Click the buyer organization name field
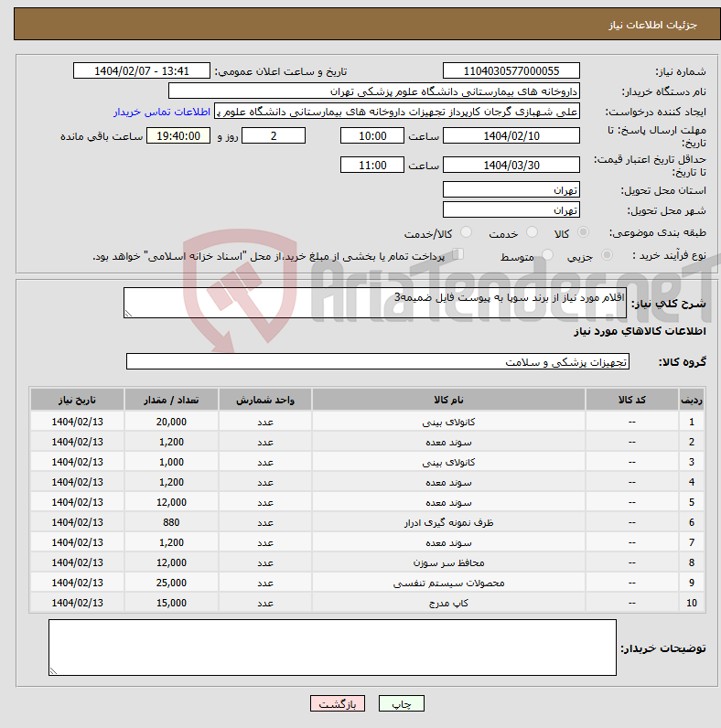 (374, 91)
